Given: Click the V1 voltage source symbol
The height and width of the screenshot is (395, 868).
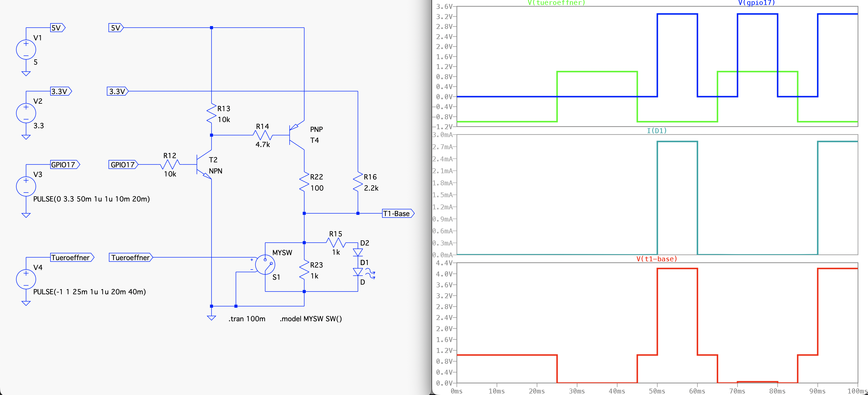Looking at the screenshot, I should [26, 49].
